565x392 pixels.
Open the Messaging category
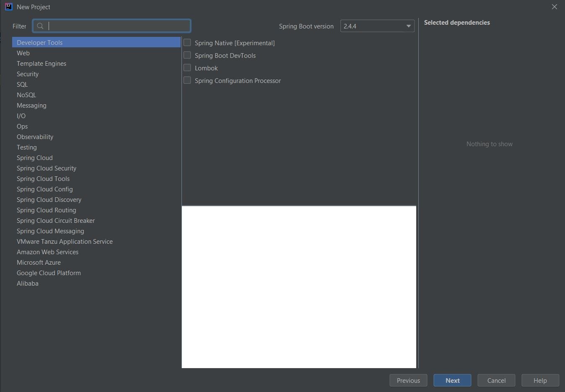pos(96,105)
